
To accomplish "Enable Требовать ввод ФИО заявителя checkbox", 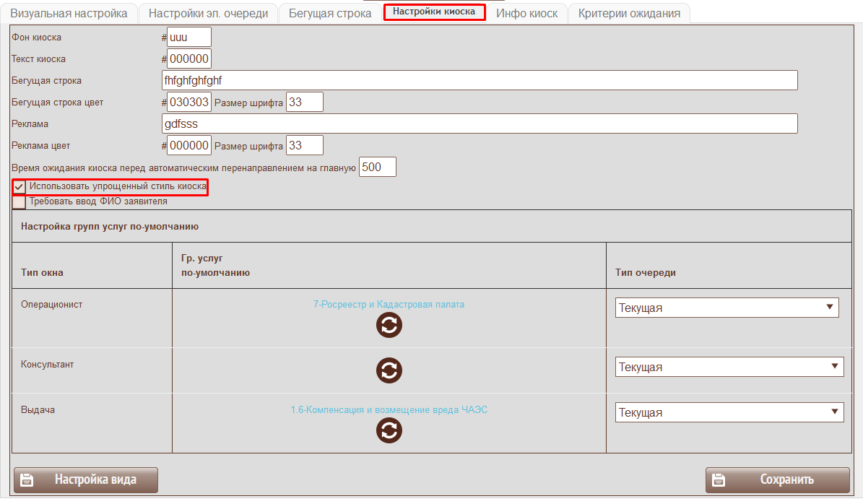I will click(19, 201).
